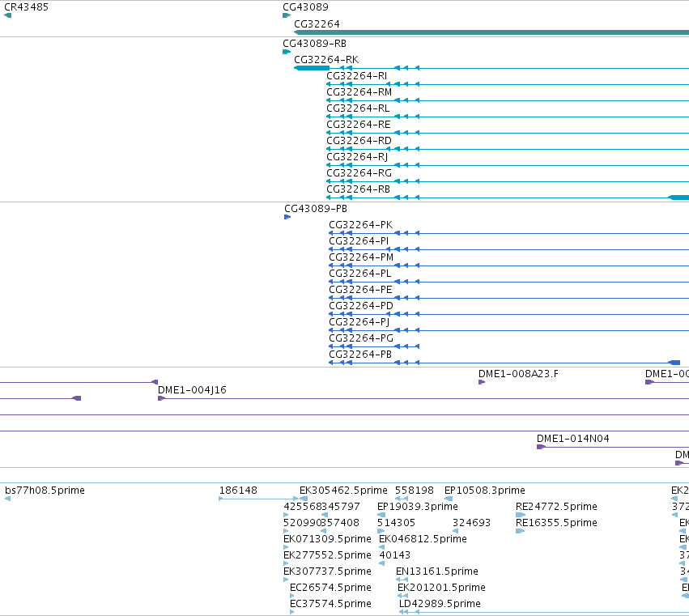Select transcript CG32264-RI
Image resolution: width=689 pixels, height=616 pixels.
pyautogui.click(x=356, y=76)
